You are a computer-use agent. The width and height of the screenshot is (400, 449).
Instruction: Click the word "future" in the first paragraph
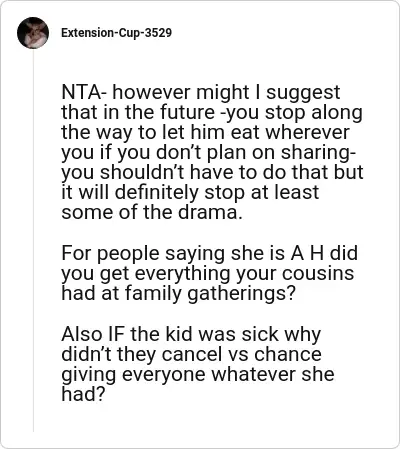(x=188, y=112)
